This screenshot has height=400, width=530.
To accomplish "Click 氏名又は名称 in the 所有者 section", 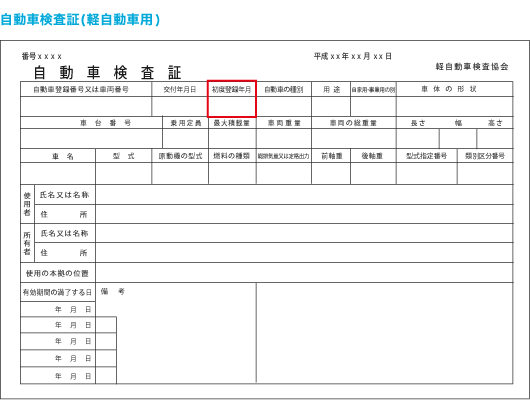I will click(64, 233).
